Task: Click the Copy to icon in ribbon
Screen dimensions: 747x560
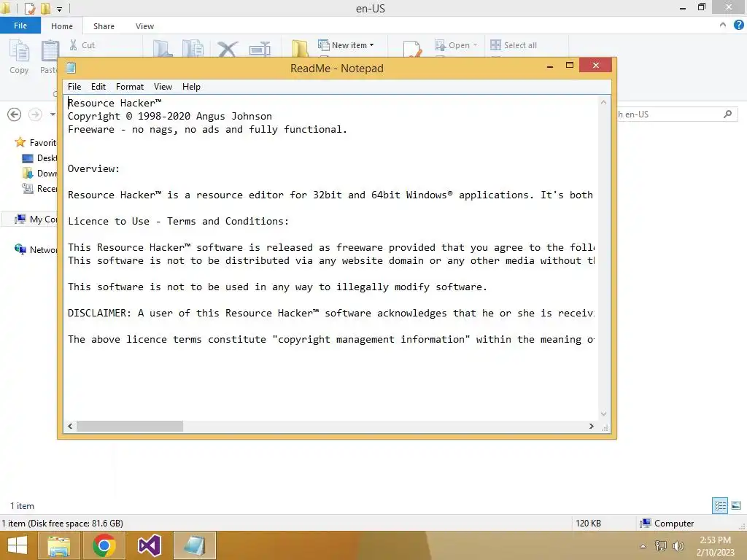Action: (x=193, y=49)
